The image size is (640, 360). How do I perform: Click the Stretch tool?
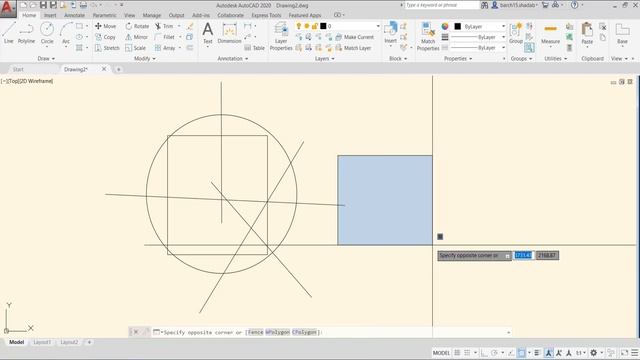107,48
